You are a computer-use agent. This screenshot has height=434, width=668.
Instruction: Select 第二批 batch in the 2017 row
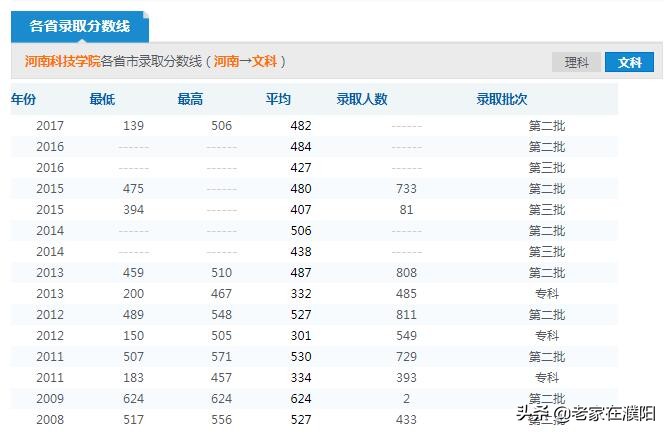pyautogui.click(x=547, y=126)
